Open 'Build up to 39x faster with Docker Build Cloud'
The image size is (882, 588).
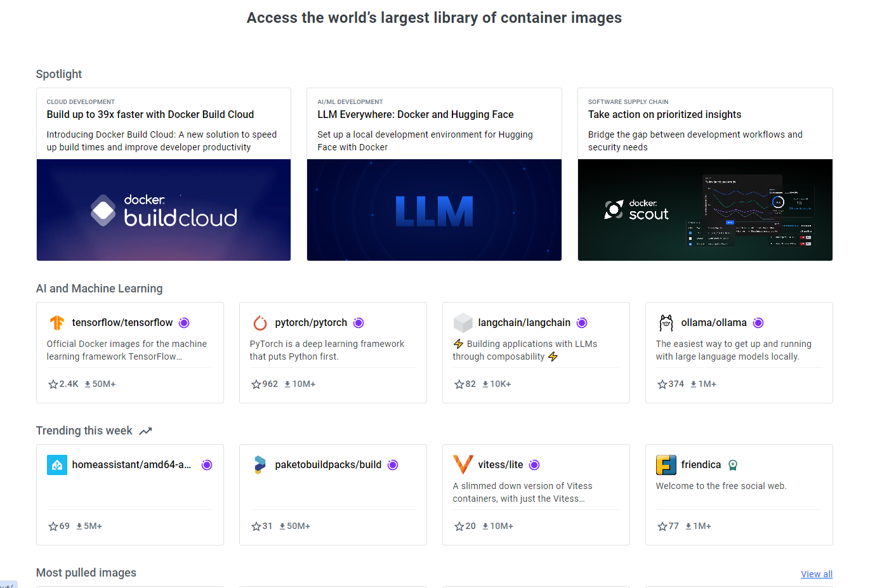tap(150, 115)
